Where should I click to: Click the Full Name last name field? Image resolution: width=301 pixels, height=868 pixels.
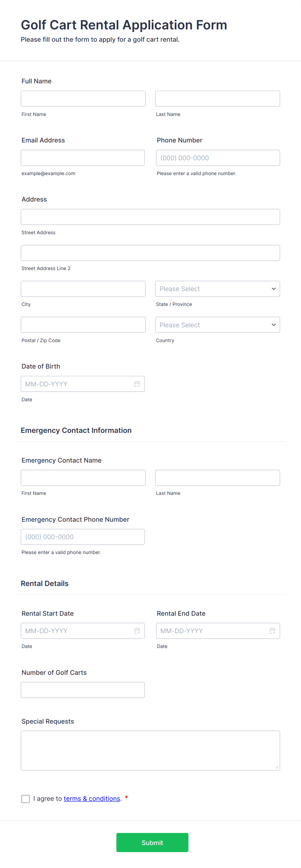pyautogui.click(x=217, y=99)
